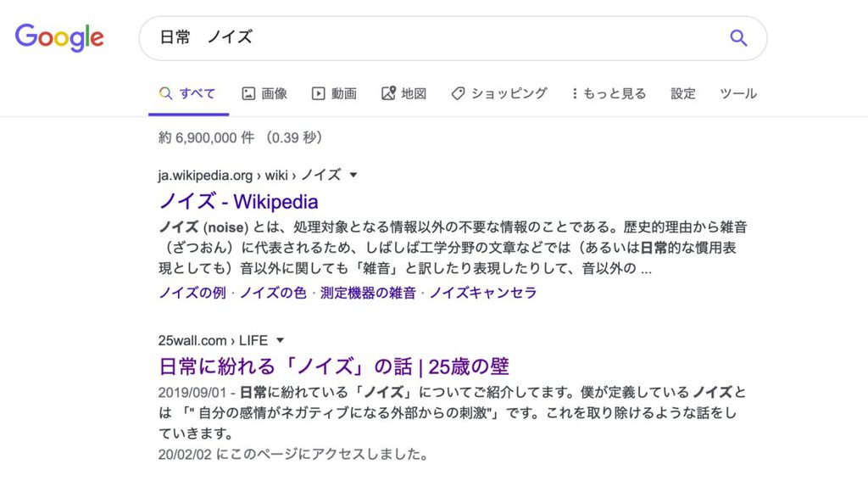Click the map pin icon beside 地図
This screenshot has height=481, width=868.
tap(388, 93)
